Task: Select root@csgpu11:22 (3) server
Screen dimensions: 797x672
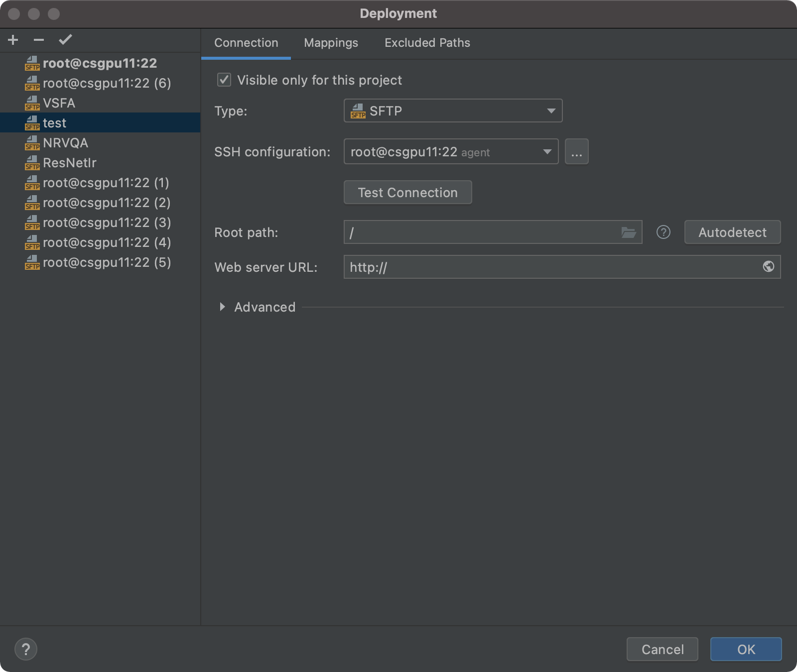Action: pyautogui.click(x=100, y=223)
